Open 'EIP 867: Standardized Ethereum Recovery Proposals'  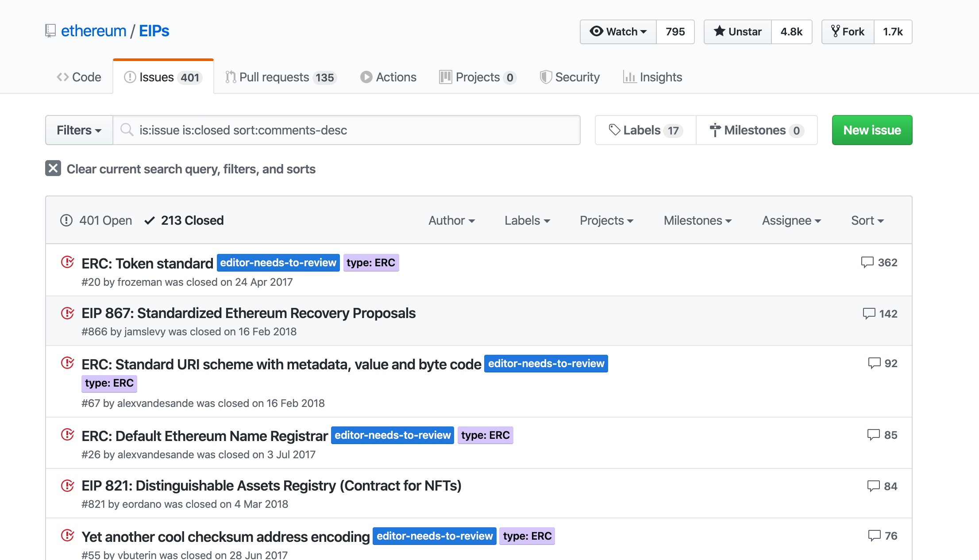[249, 313]
